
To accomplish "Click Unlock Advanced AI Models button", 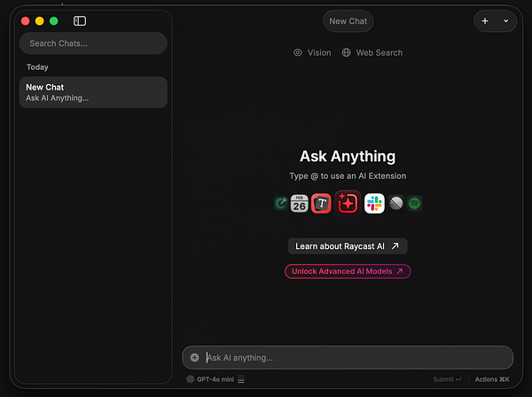I will pos(348,271).
